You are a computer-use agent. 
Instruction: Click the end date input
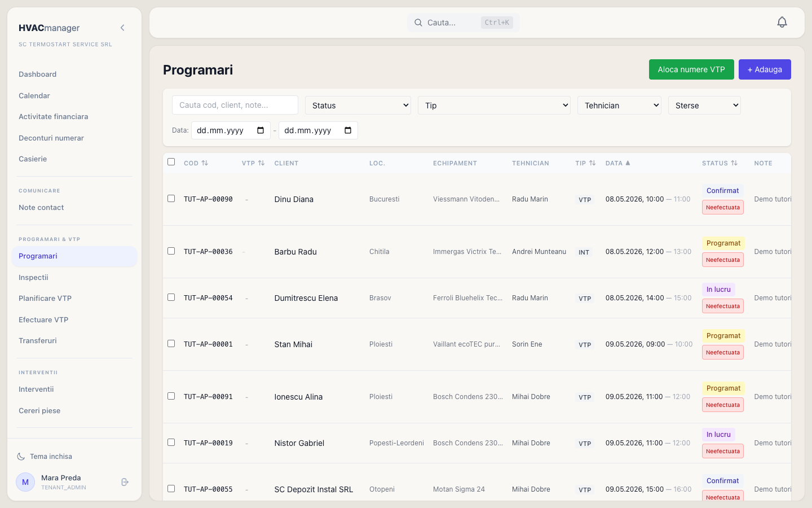[318, 130]
